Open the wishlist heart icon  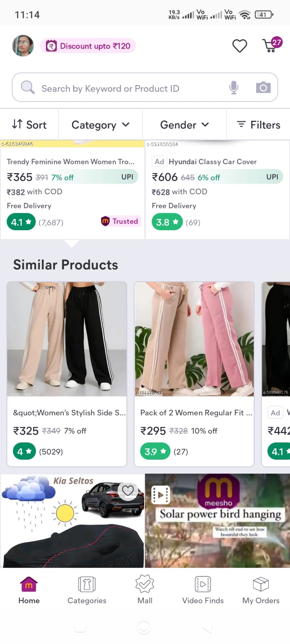click(x=240, y=46)
